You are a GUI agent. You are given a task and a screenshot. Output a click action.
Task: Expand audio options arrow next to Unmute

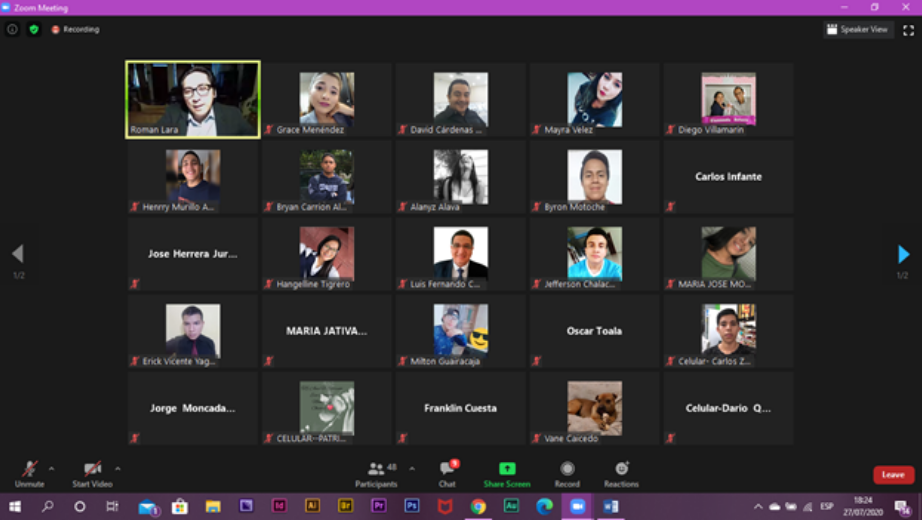[51, 469]
